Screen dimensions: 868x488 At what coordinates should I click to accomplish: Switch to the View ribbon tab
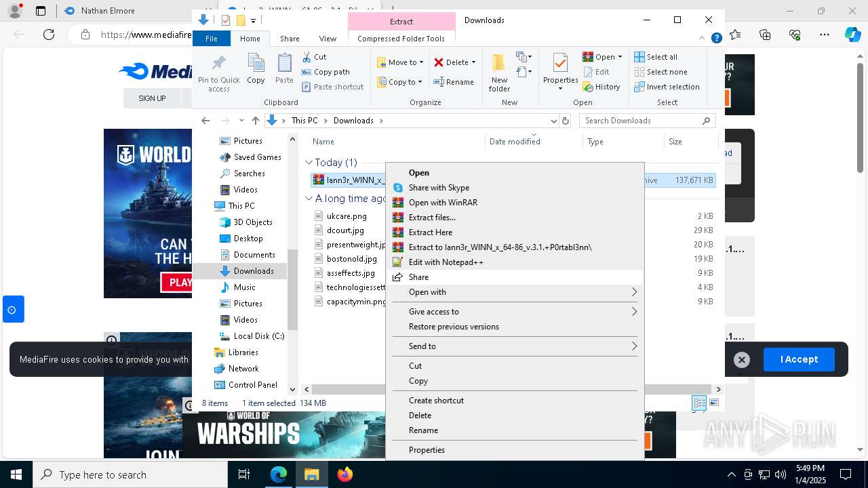click(328, 39)
